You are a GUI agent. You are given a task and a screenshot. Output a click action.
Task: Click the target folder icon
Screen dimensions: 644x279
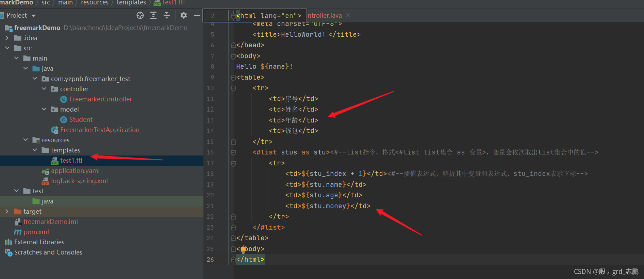(x=18, y=211)
